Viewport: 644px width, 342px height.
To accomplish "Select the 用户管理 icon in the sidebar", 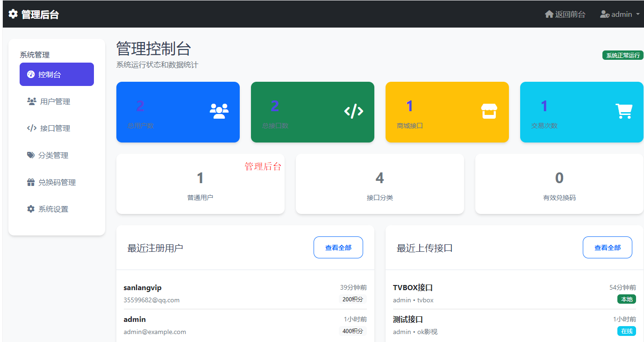I will click(31, 101).
